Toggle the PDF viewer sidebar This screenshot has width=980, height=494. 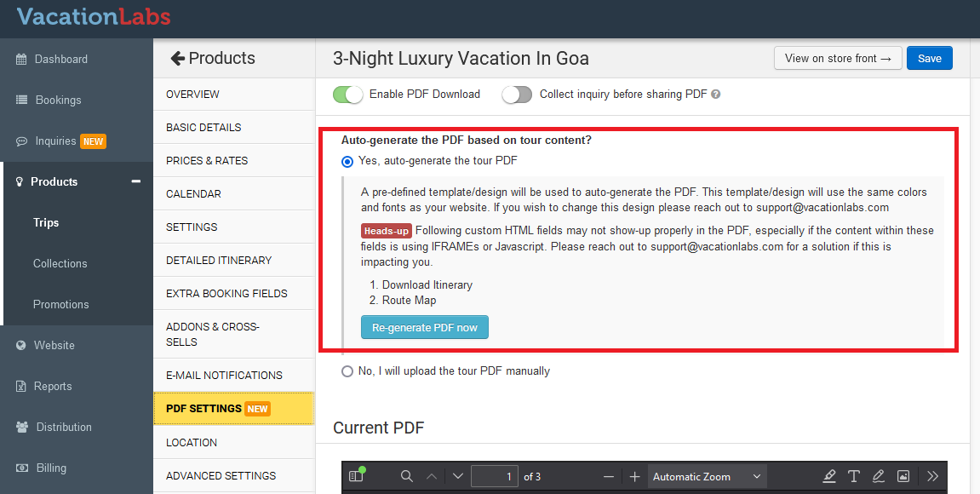tap(356, 476)
